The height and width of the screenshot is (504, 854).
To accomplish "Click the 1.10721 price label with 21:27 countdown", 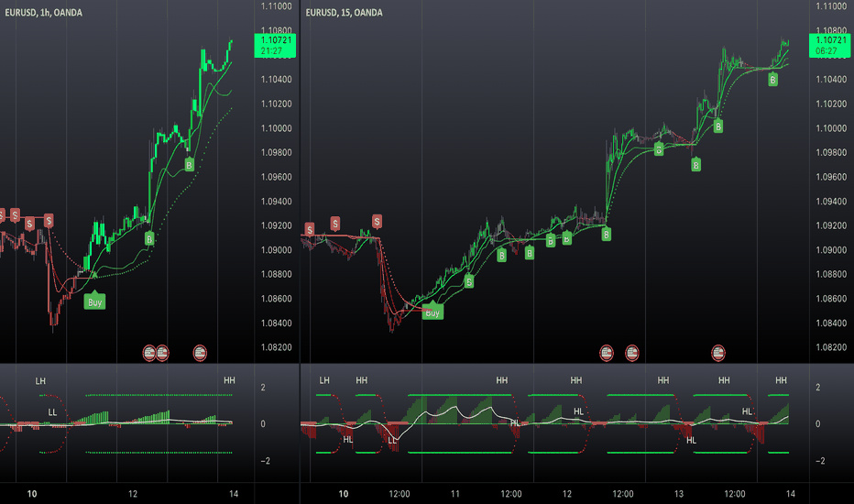I will tap(275, 45).
